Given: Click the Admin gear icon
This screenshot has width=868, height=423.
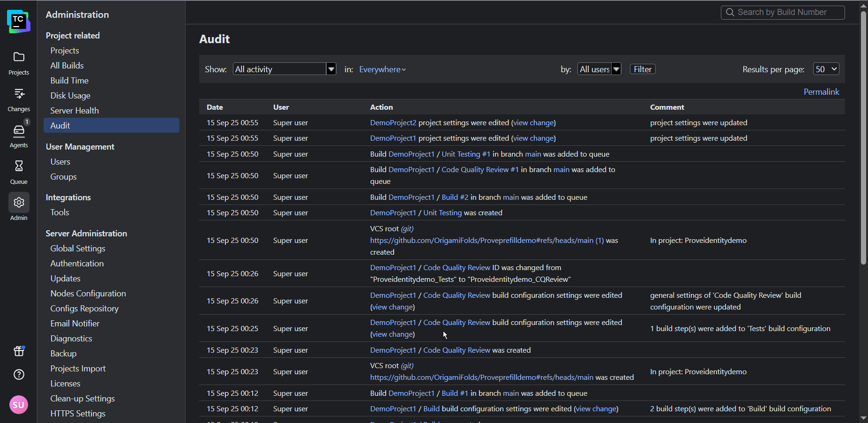Looking at the screenshot, I should coord(19,203).
